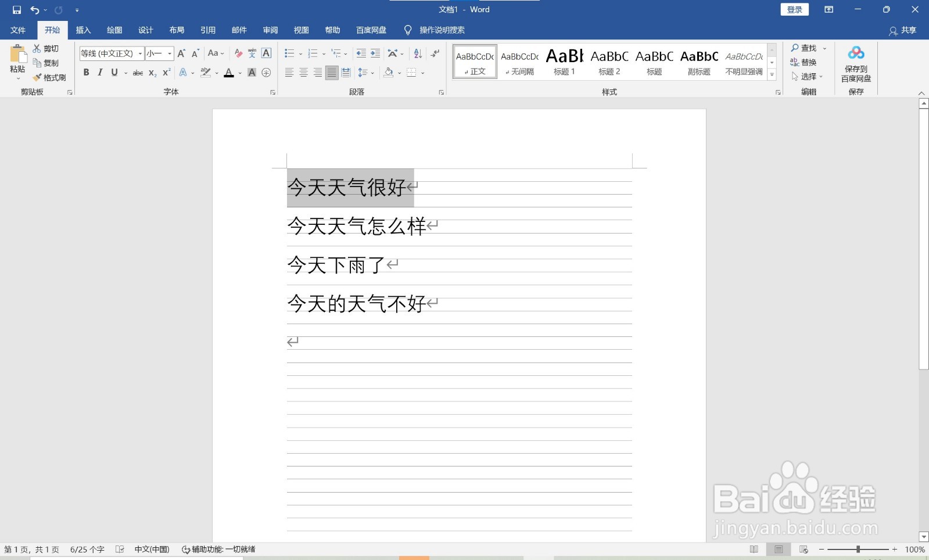Increase font size with the grow font icon
The height and width of the screenshot is (560, 929).
pos(181,53)
